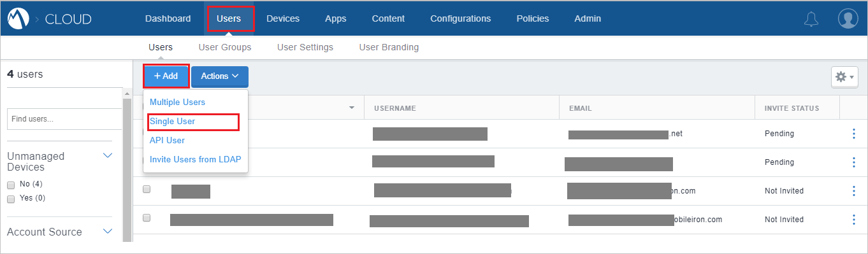
Task: Click Not Invited status in the on.com row
Action: tap(784, 191)
